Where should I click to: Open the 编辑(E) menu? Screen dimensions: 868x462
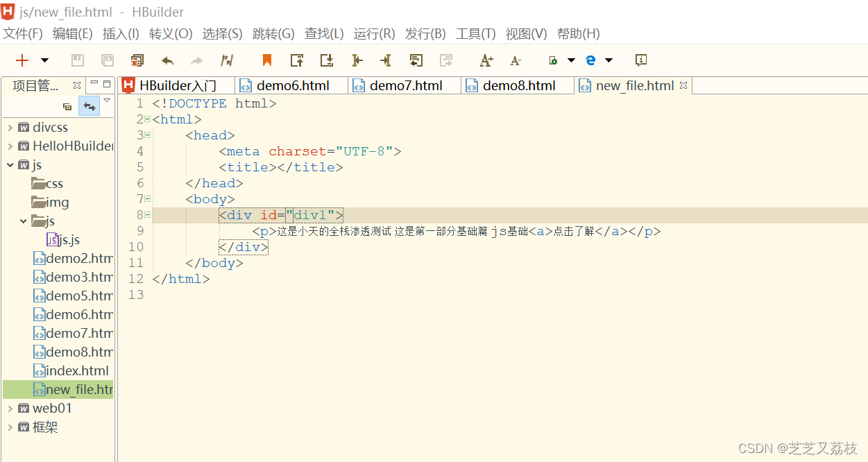click(x=73, y=34)
